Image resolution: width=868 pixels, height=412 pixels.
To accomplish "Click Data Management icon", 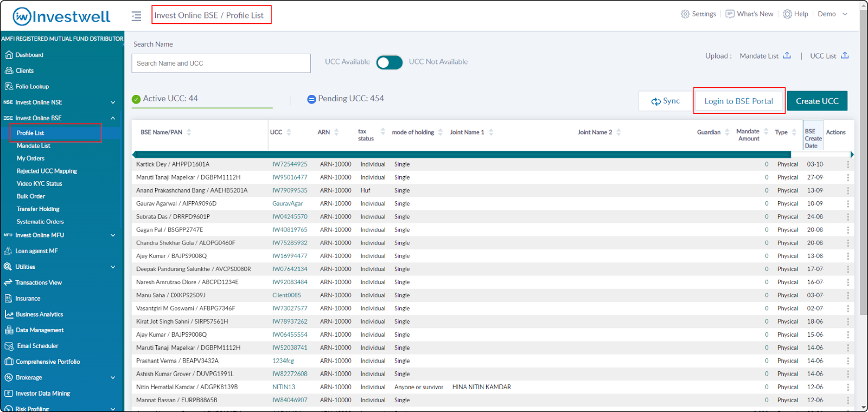I will tap(9, 330).
